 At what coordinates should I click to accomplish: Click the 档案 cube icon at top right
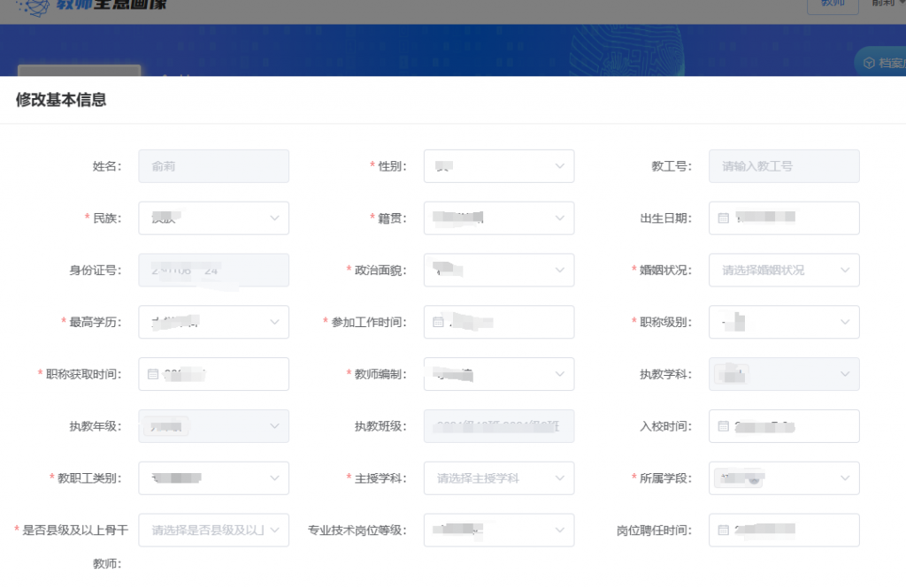click(x=869, y=63)
